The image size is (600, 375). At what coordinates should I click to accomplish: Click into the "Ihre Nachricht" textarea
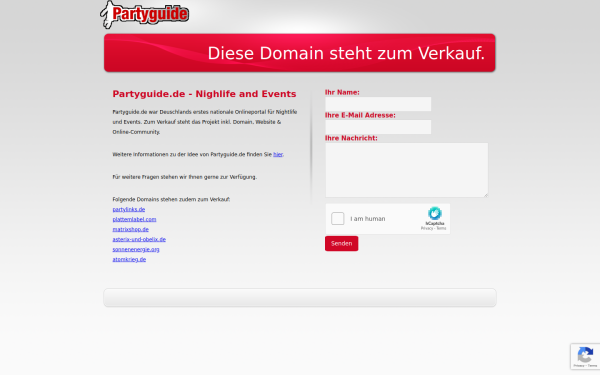407,170
